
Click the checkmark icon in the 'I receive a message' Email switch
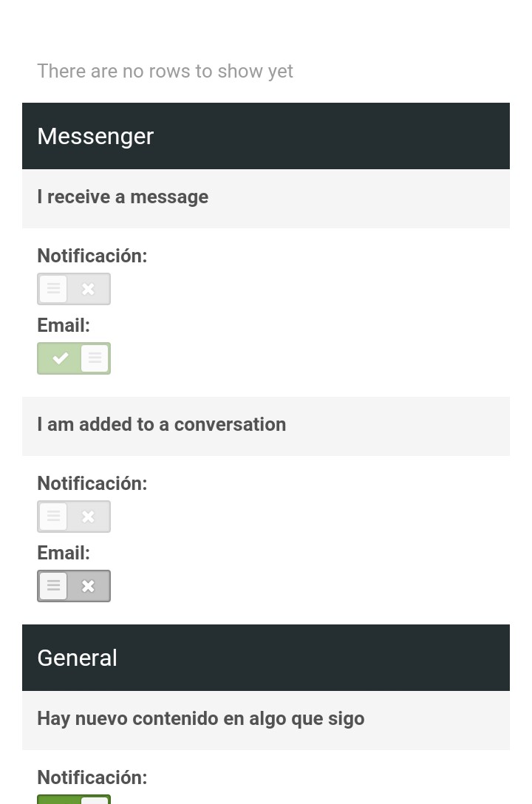click(60, 358)
